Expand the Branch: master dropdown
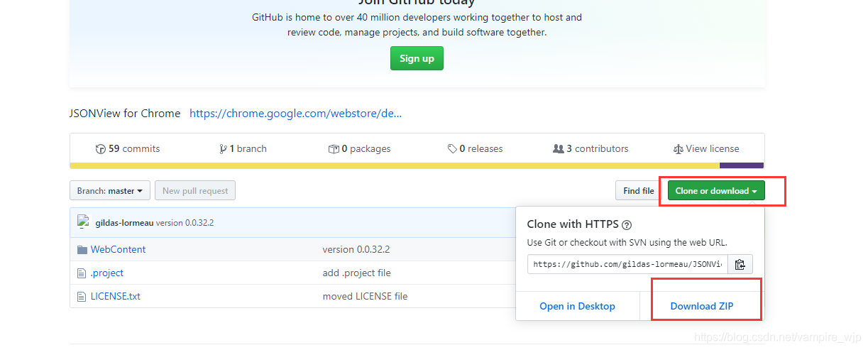The image size is (868, 350). pos(110,190)
